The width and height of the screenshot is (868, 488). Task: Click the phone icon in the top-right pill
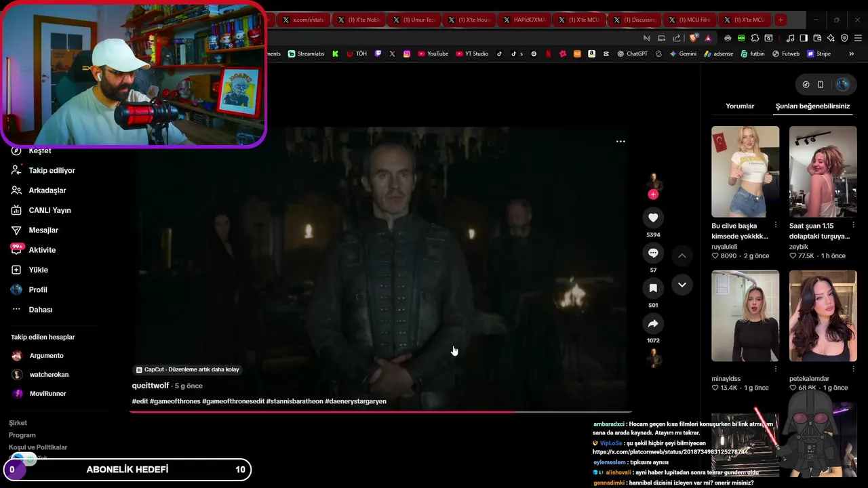pos(821,85)
